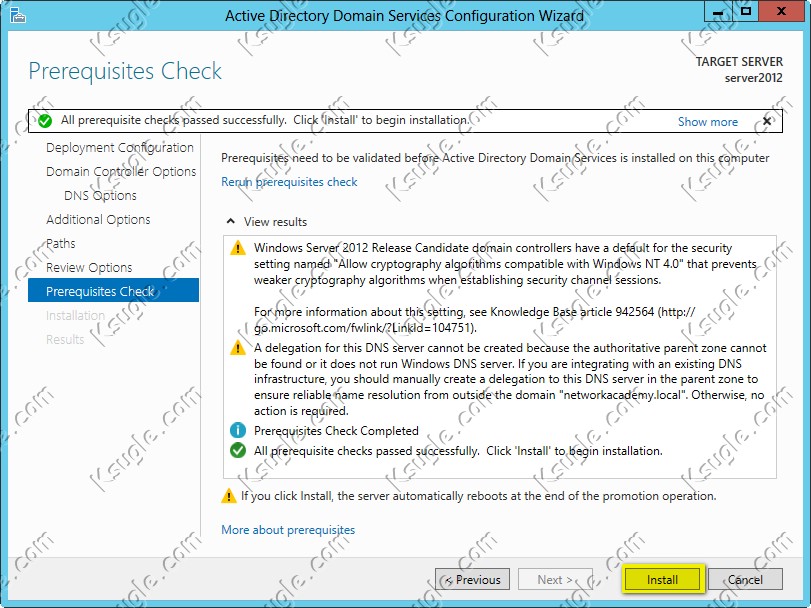Click the server2012 target server name
The image size is (811, 608).
[753, 78]
